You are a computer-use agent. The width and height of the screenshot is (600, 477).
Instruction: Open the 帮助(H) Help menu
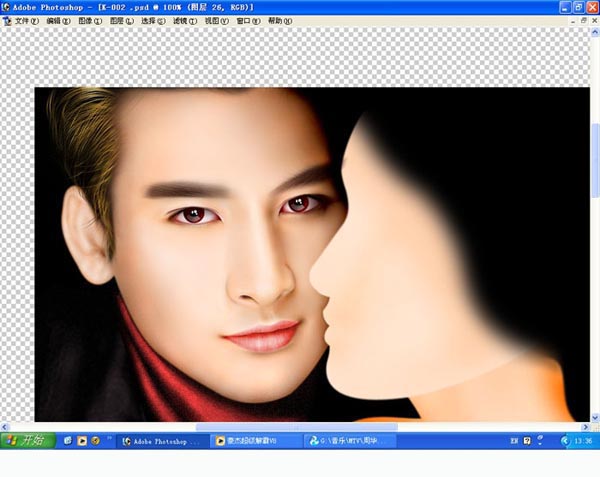[280, 21]
